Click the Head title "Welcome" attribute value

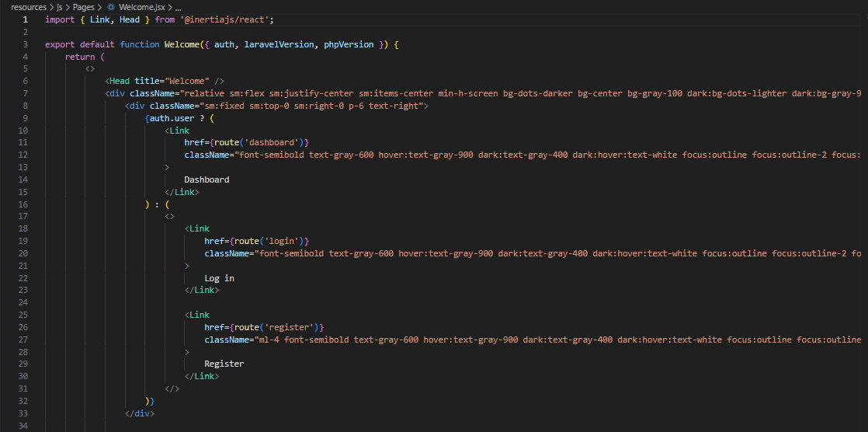[187, 81]
